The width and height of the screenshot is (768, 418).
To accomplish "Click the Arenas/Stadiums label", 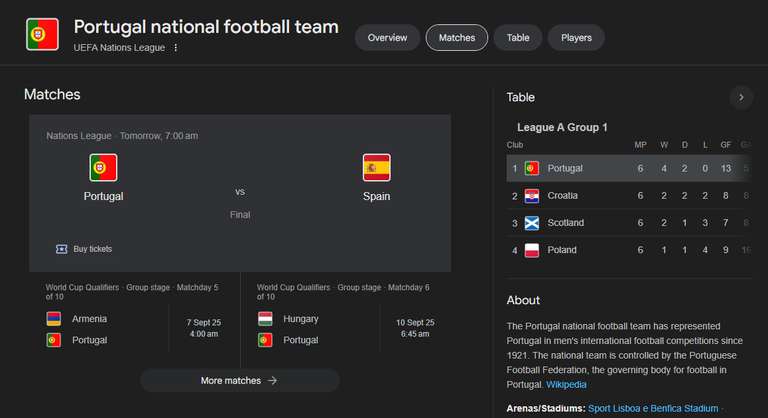I will click(x=546, y=408).
